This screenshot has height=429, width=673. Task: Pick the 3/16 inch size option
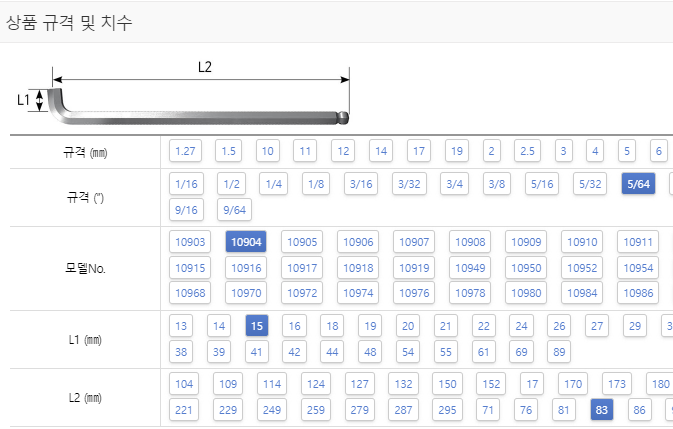pos(361,184)
